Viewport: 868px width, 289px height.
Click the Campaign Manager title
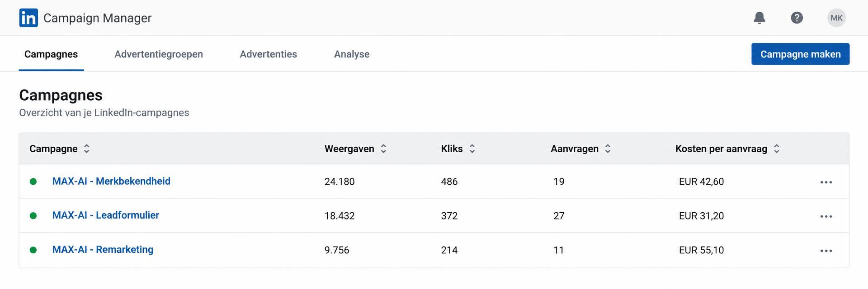click(97, 18)
